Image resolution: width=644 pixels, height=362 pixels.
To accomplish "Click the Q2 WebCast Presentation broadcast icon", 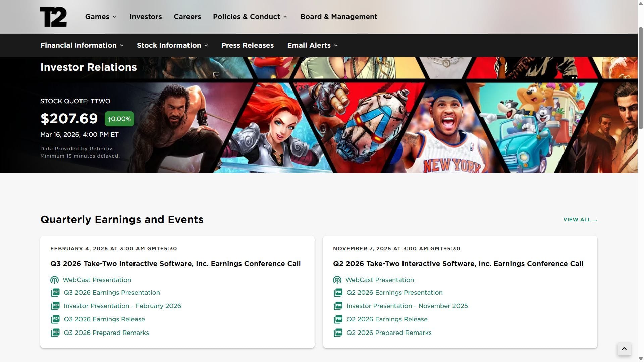I will coord(337,280).
